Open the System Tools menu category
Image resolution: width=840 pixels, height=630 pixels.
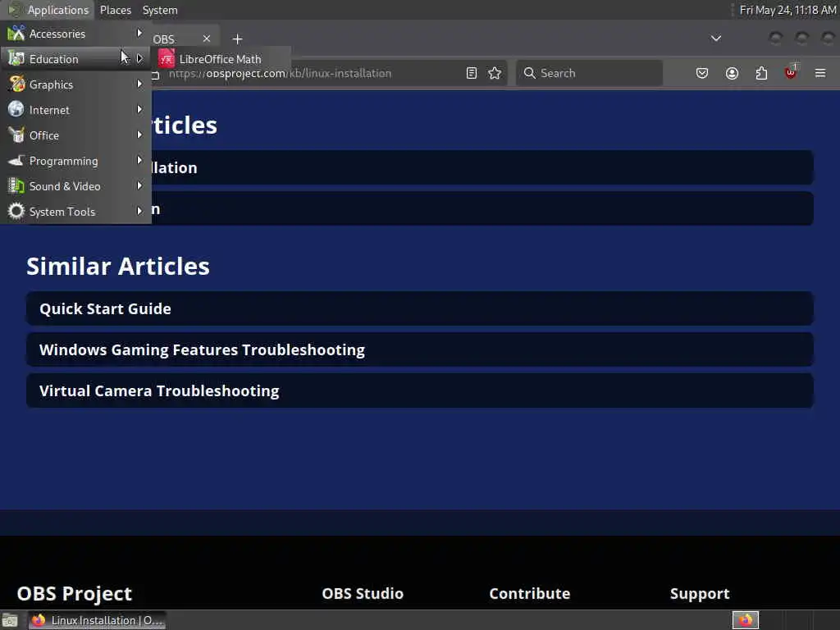pyautogui.click(x=75, y=212)
